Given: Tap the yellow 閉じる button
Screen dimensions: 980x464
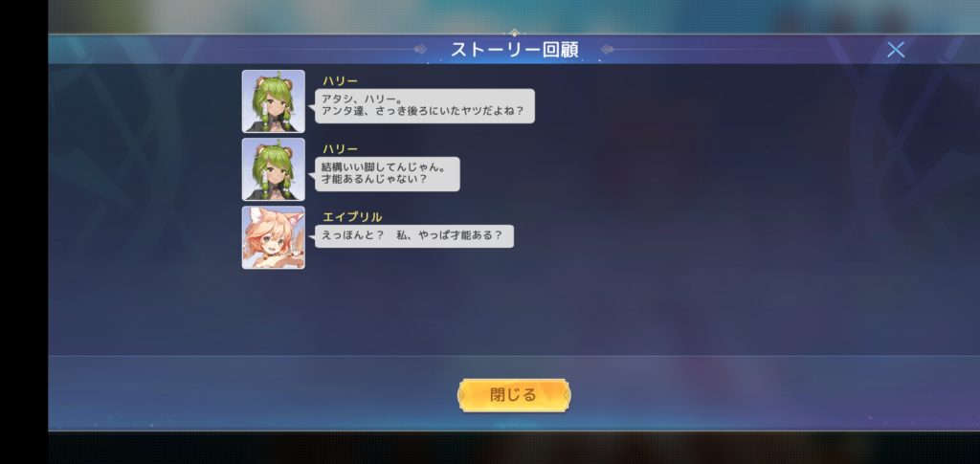Looking at the screenshot, I should point(514,395).
